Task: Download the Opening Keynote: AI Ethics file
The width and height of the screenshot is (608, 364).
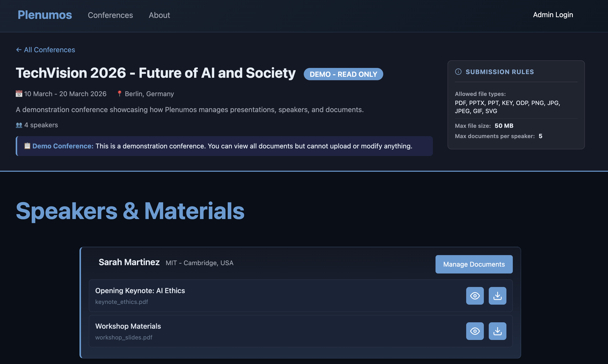Action: pyautogui.click(x=498, y=296)
